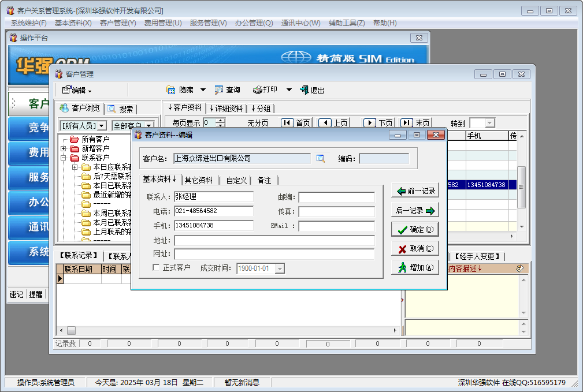Go to first page with 首页 button

click(296, 122)
